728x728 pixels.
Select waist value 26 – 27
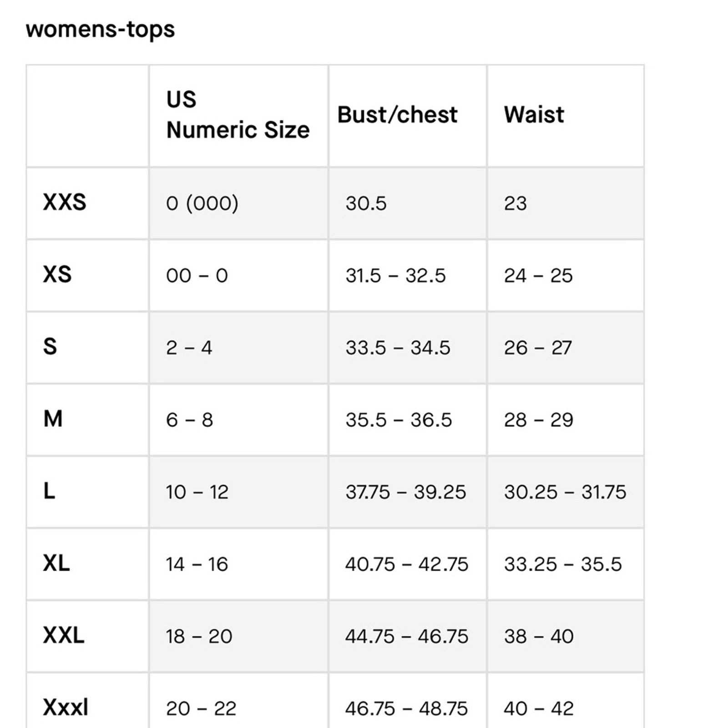(x=538, y=348)
